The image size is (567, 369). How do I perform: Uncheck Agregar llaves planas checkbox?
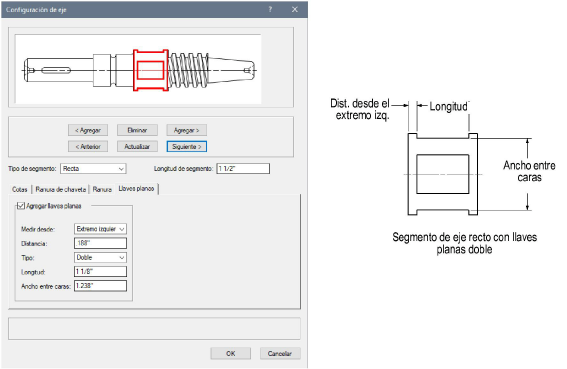coord(21,206)
